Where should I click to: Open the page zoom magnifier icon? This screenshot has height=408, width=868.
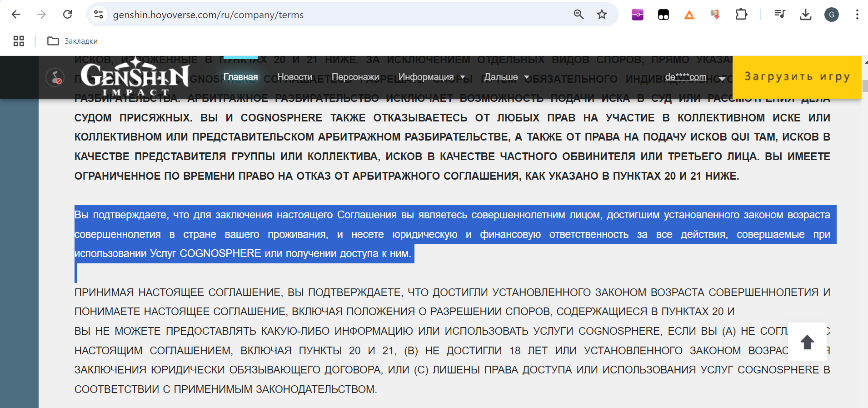(579, 15)
